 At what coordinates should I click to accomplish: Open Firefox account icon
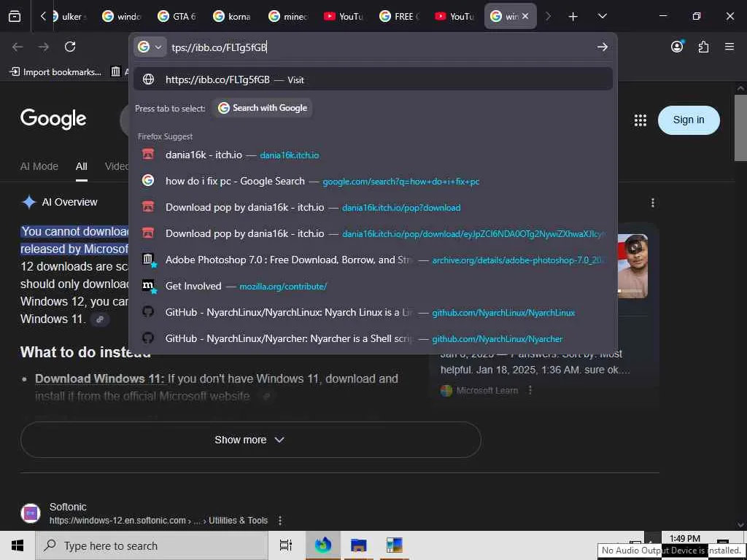coord(677,46)
